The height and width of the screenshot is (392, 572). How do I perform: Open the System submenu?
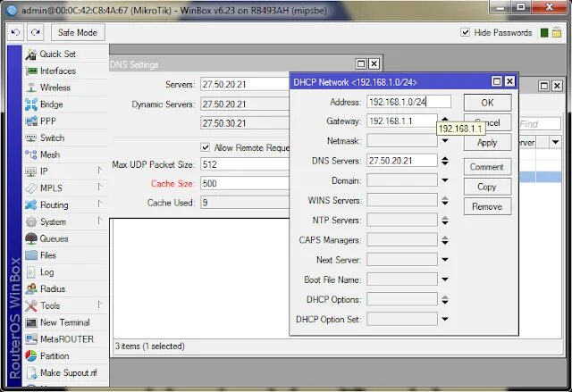point(99,221)
